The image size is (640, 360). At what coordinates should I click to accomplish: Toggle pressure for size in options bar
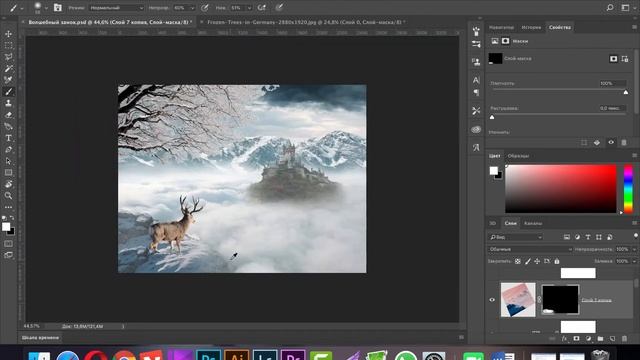(279, 7)
